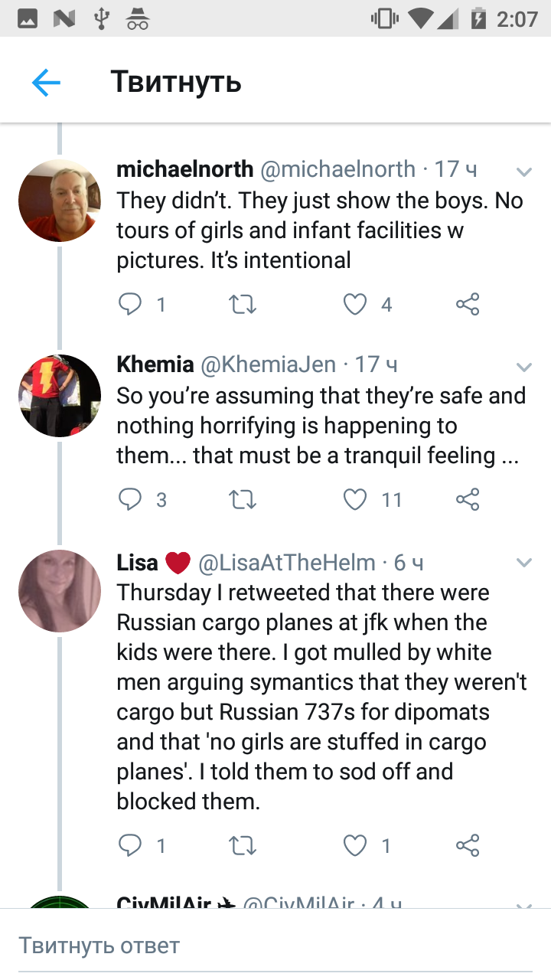Expand options chevron on Lisa's tweet
551x980 pixels.
(523, 563)
